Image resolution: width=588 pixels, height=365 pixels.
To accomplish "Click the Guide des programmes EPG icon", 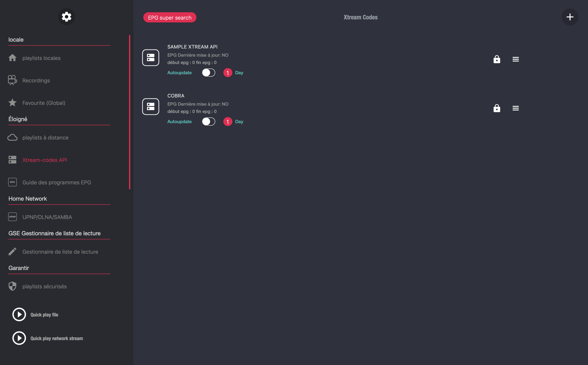I will tap(13, 182).
